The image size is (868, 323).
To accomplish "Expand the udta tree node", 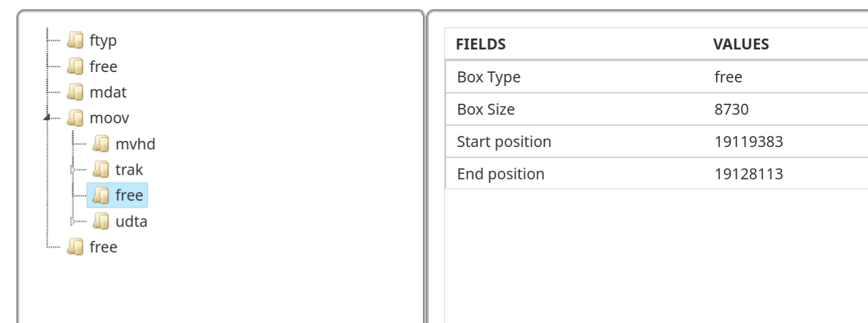I will tap(74, 221).
